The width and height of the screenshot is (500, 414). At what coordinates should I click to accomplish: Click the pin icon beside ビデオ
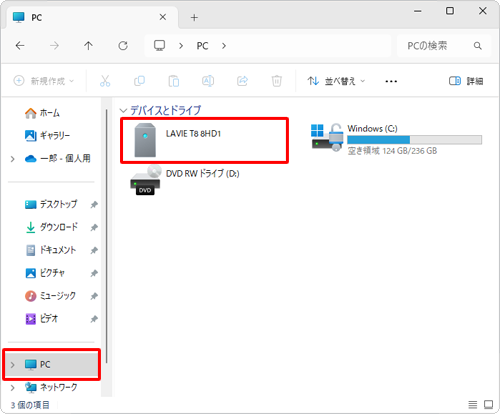94,319
